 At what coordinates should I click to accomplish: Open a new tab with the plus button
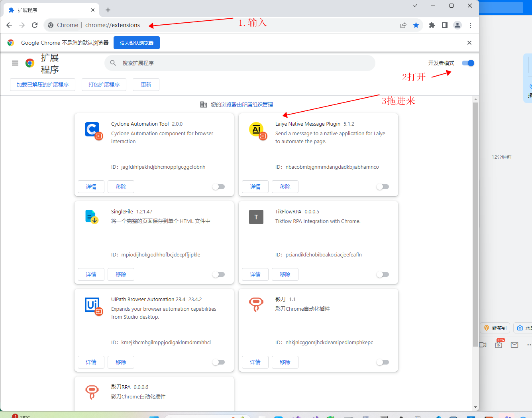[x=108, y=10]
